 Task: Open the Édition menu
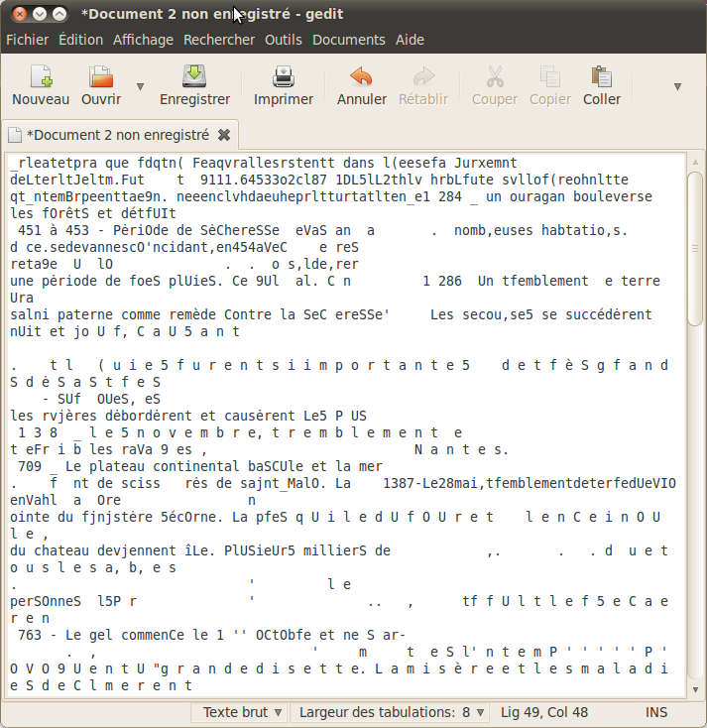pyautogui.click(x=80, y=40)
